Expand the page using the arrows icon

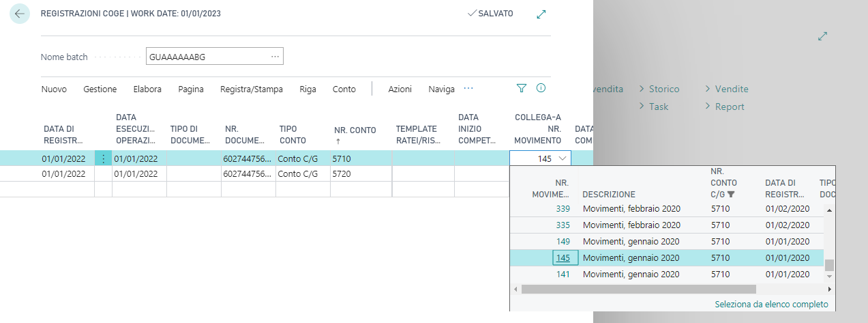[541, 14]
